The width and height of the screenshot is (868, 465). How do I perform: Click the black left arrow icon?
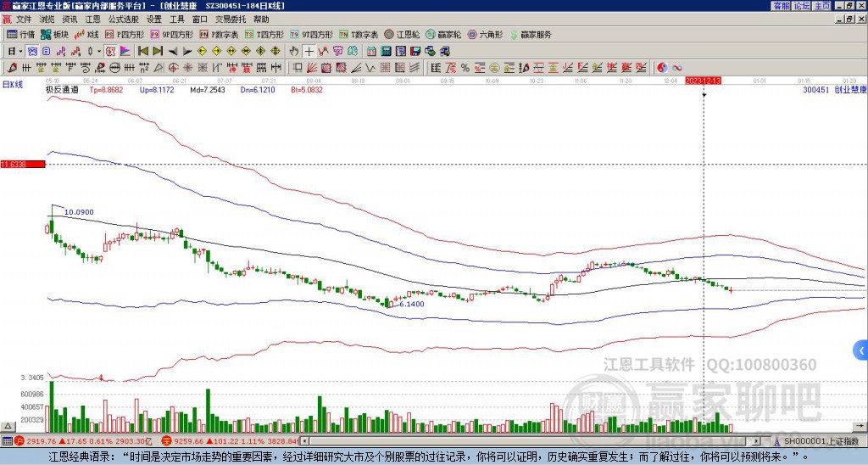[173, 51]
